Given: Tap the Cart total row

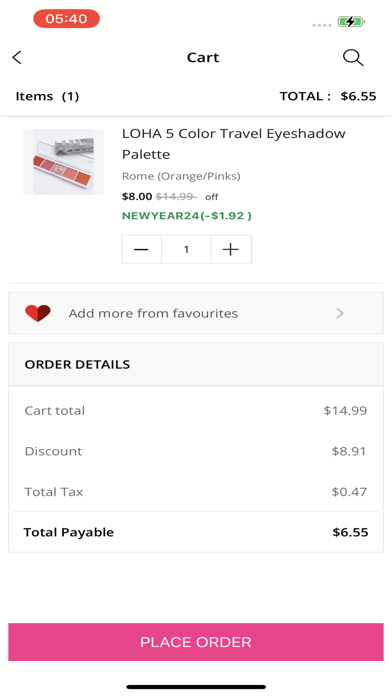Looking at the screenshot, I should (196, 411).
